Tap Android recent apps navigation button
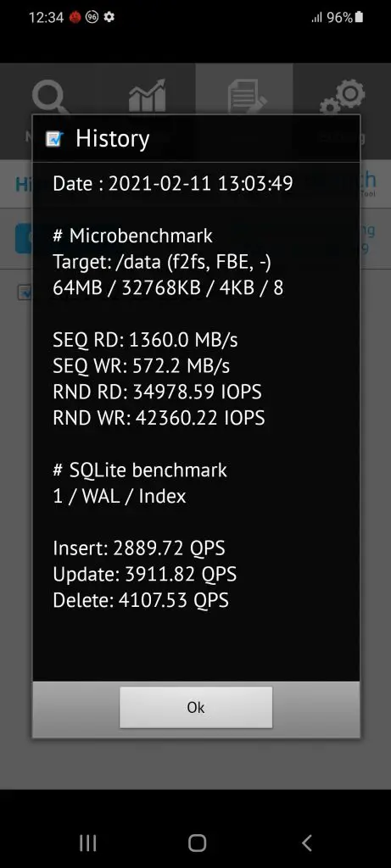391x868 pixels. pos(87,843)
